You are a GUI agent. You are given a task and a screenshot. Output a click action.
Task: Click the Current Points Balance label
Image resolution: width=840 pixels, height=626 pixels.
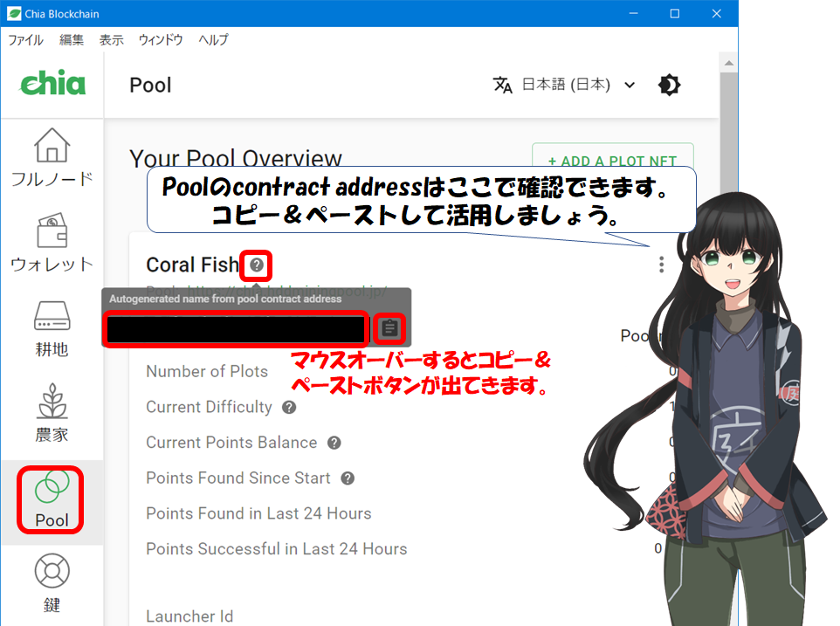pos(231,443)
